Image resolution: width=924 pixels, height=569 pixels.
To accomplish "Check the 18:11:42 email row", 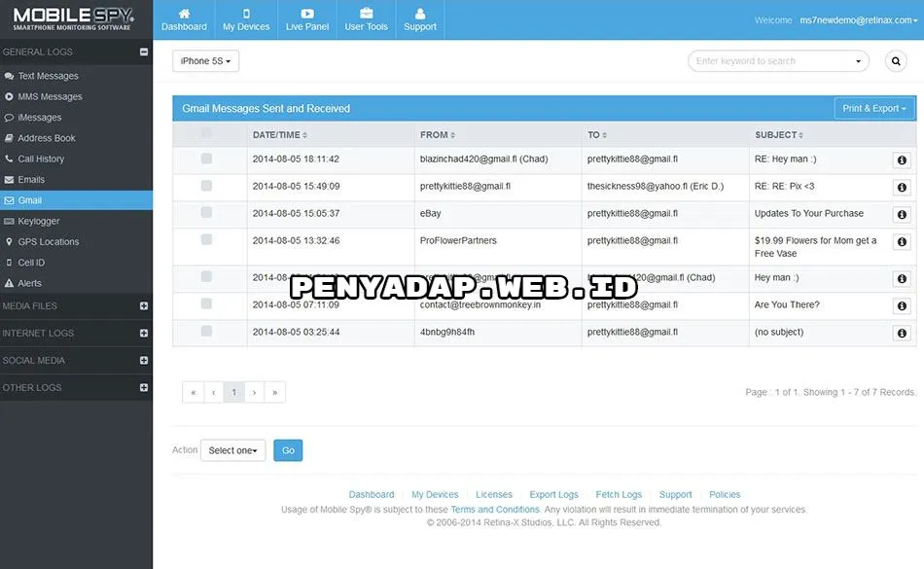I will pos(206,159).
